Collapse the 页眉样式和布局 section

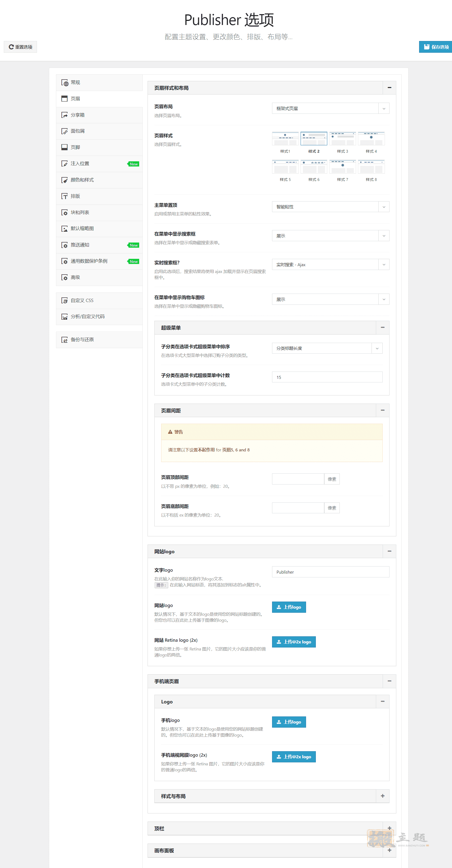[x=389, y=88]
